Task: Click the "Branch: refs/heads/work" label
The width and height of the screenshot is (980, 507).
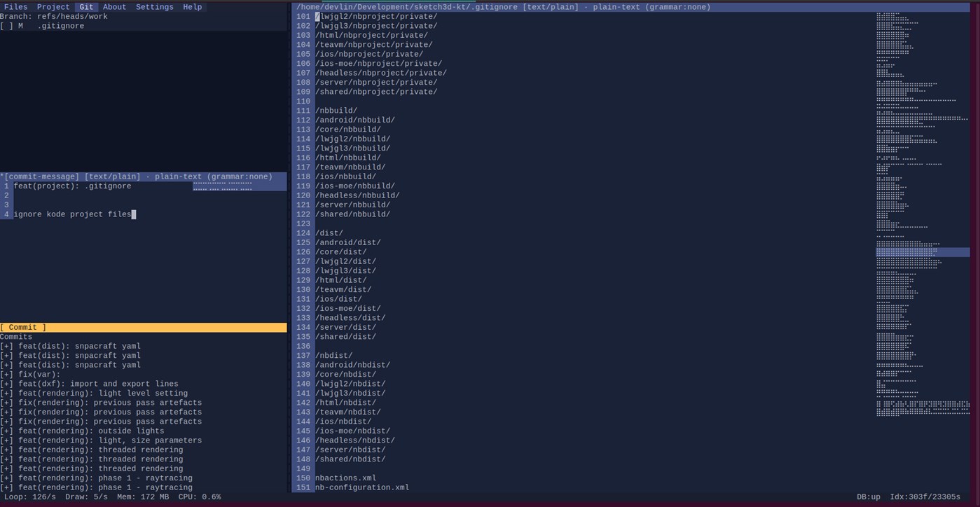Action: pyautogui.click(x=54, y=17)
